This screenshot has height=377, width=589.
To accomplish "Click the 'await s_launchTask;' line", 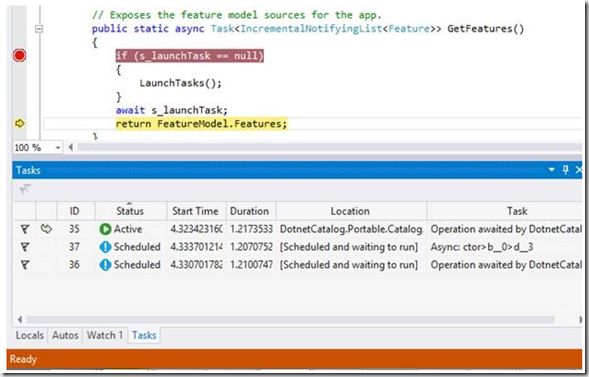I will coord(172,110).
